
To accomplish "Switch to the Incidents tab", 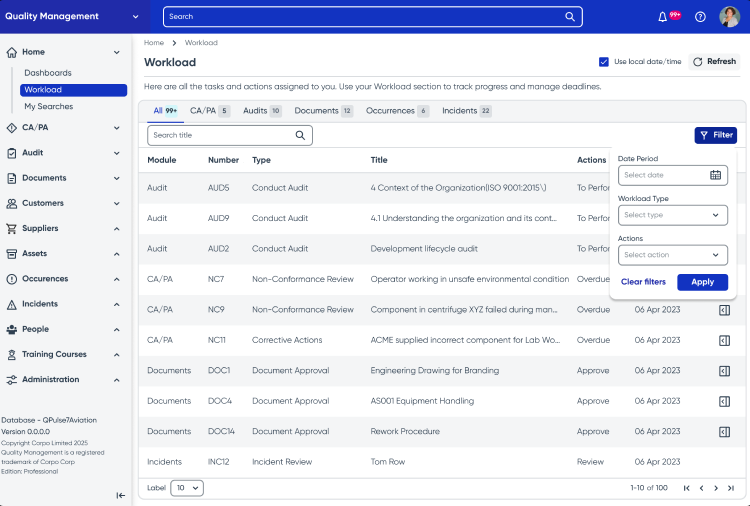I will (x=466, y=111).
